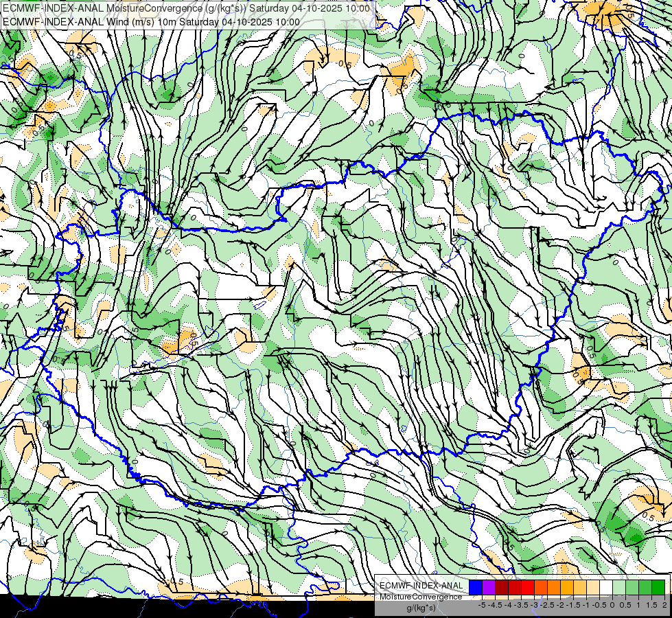Viewport: 672px width, 618px height.
Task: Click the legend tick value '-3.5'
Action: click(x=522, y=605)
